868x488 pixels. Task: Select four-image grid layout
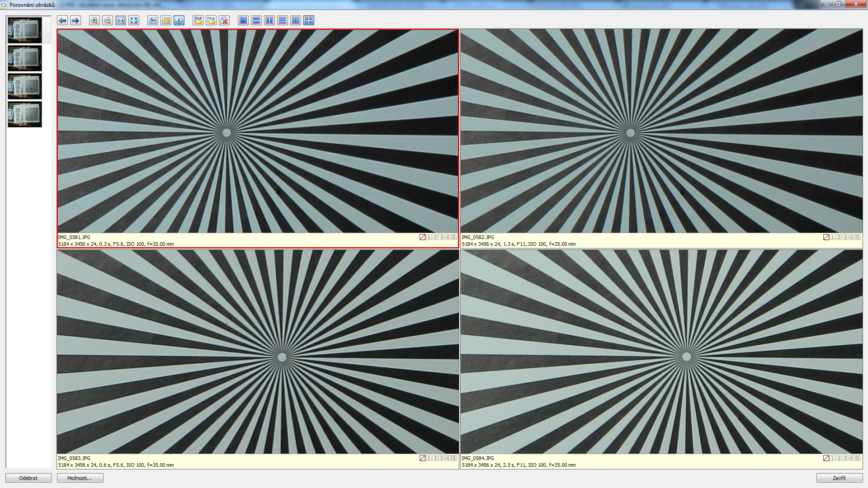click(x=309, y=20)
